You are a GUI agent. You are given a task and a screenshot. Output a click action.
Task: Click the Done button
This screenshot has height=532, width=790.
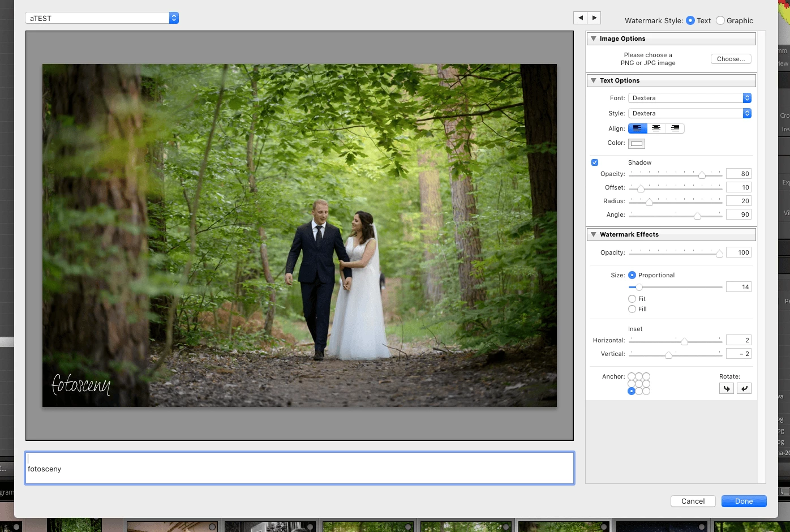click(x=744, y=501)
